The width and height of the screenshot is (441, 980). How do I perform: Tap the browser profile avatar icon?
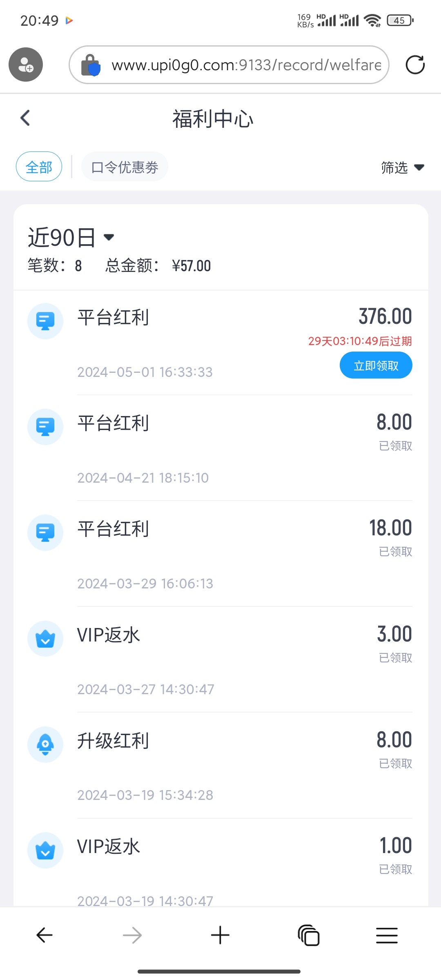26,65
